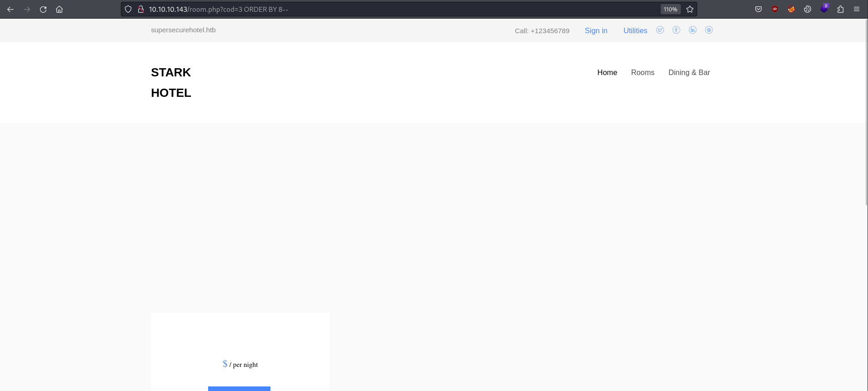Show site information via lock icon
This screenshot has width=868, height=391.
(141, 9)
